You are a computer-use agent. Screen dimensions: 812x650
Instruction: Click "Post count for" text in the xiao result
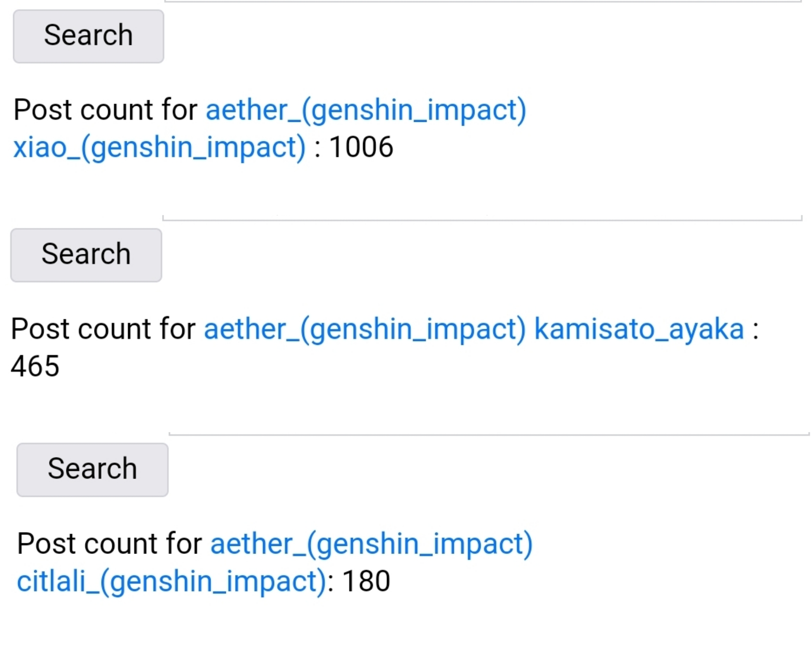(x=105, y=110)
